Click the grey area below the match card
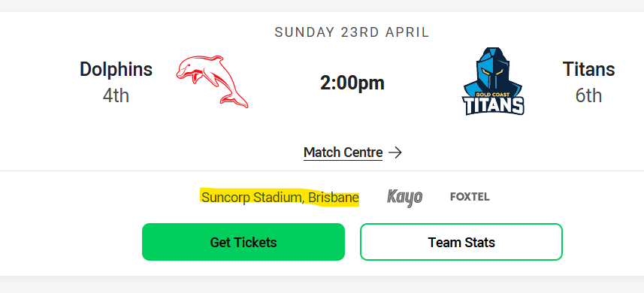Image resolution: width=644 pixels, height=293 pixels. 322,285
